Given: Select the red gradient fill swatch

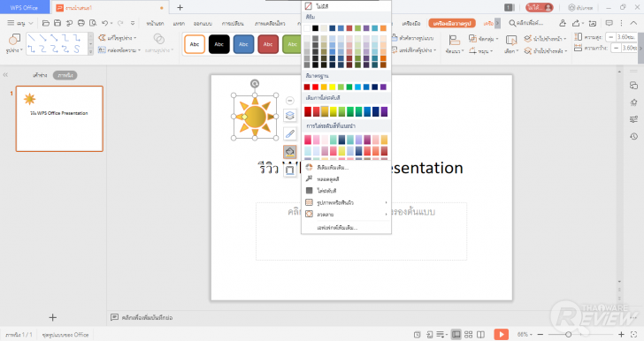Looking at the screenshot, I should click(x=308, y=111).
